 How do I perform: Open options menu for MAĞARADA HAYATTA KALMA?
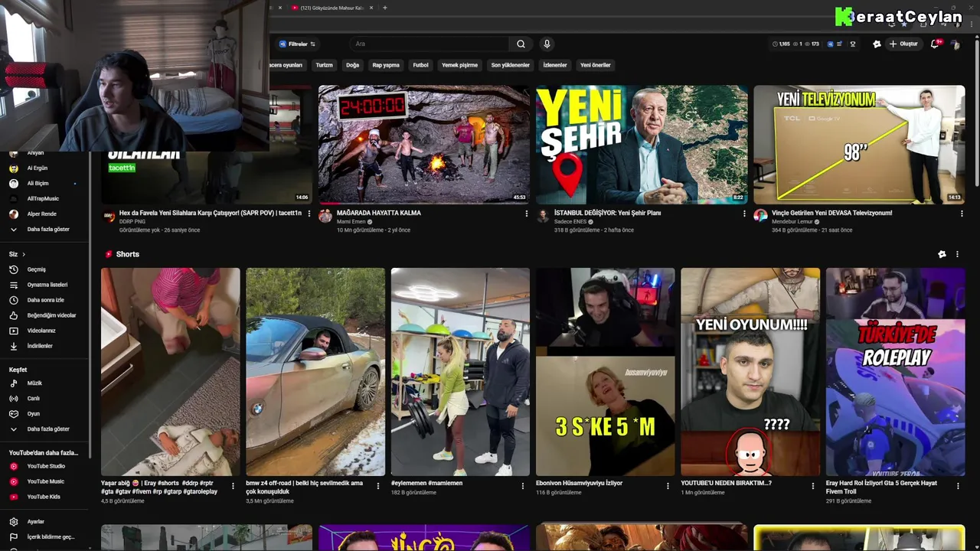(x=527, y=214)
